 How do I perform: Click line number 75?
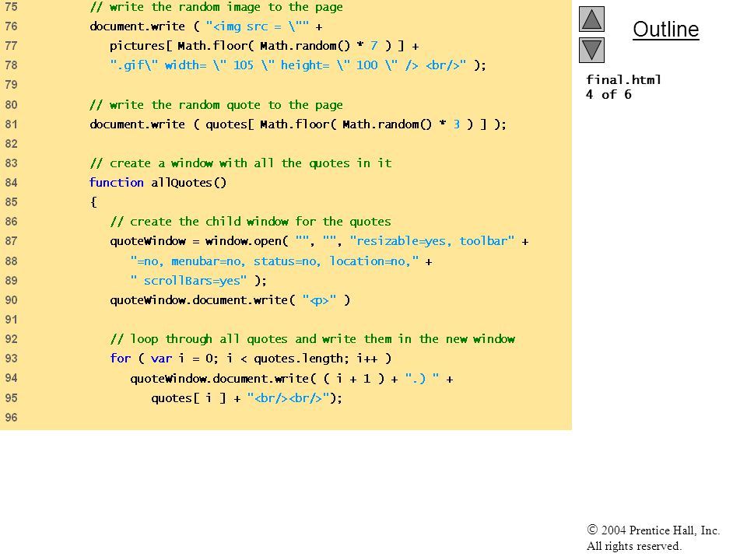(11, 7)
